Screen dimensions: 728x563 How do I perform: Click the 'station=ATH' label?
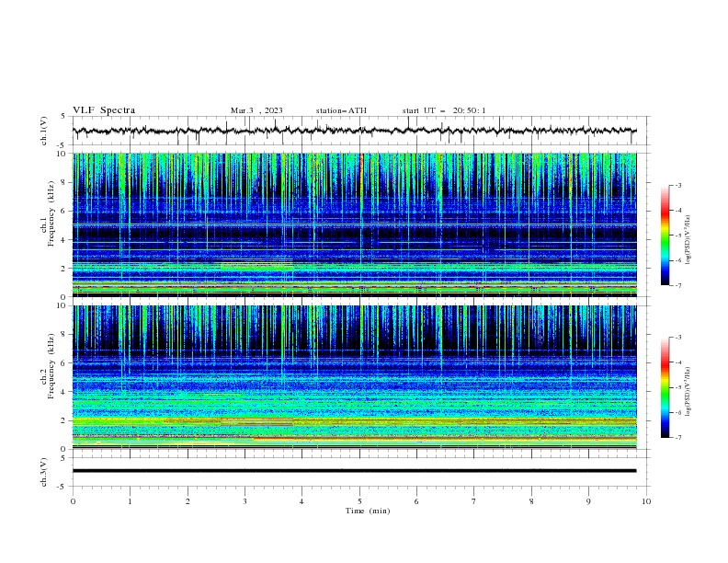[x=341, y=110]
